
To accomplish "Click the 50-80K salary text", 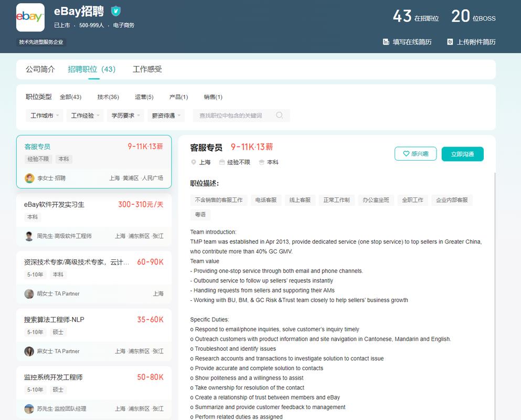I will click(x=150, y=377).
